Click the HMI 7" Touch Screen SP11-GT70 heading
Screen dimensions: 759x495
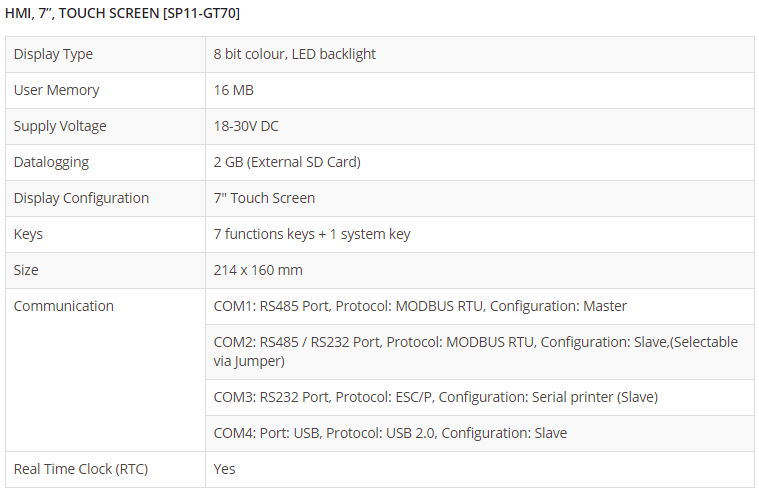(122, 13)
